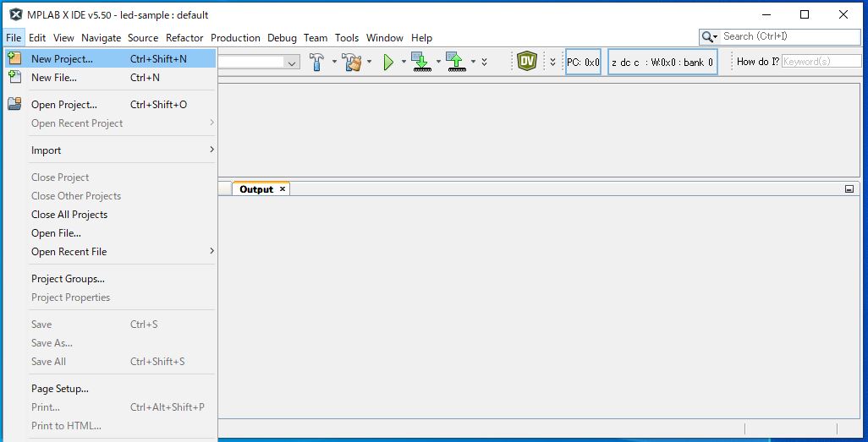Click the Search (Ctrl+I) field
868x442 pixels.
pyautogui.click(x=779, y=36)
